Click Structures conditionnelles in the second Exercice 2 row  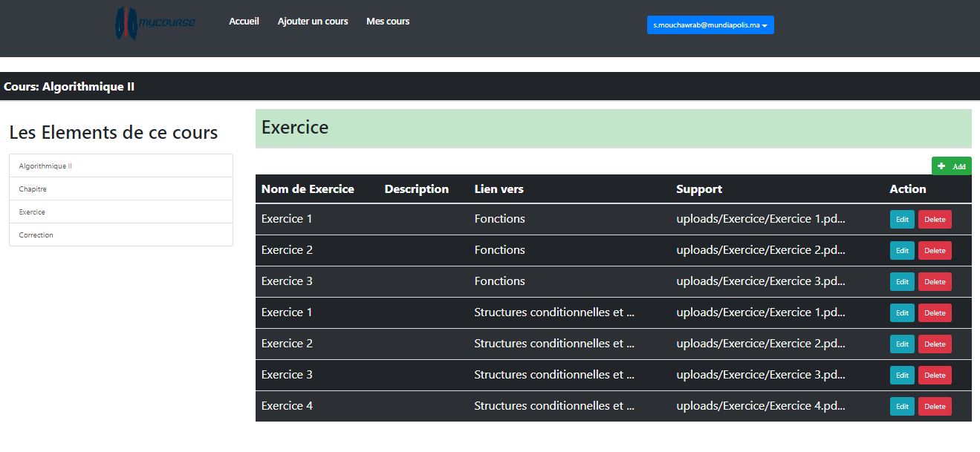[554, 344]
